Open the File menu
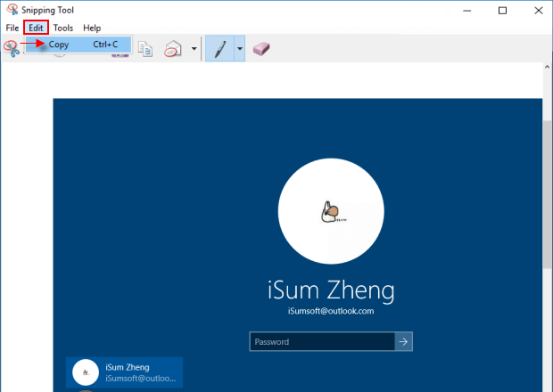Image resolution: width=553 pixels, height=392 pixels. 12,28
